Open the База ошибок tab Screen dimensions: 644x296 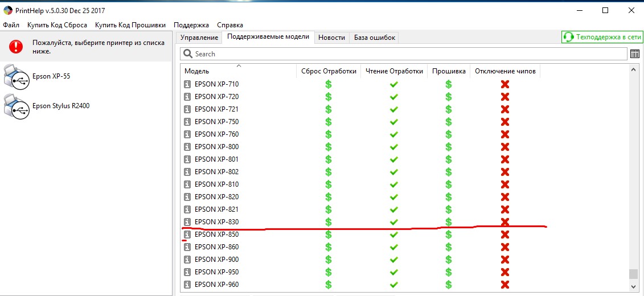374,38
